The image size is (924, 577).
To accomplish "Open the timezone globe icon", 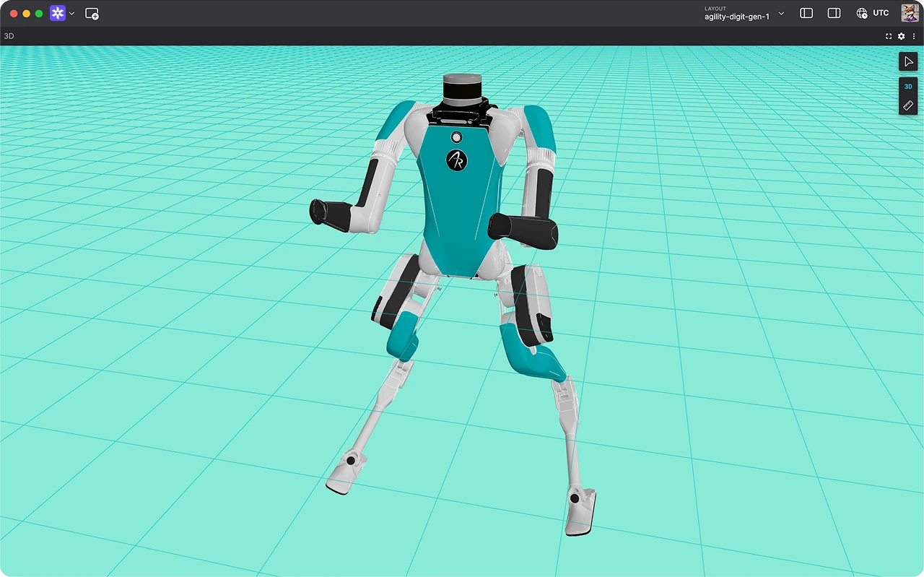I will (x=862, y=13).
